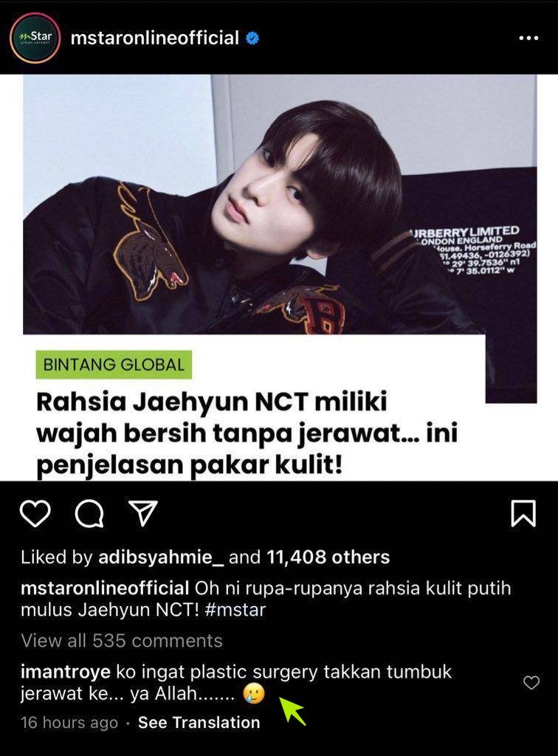Tap the crying smile emoji in comment

254,694
